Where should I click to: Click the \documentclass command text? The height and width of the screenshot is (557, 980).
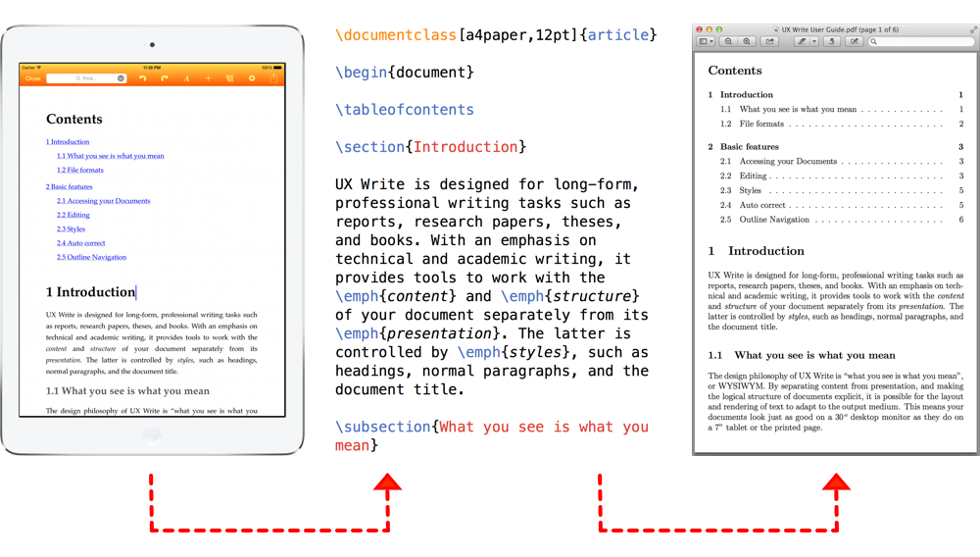click(x=396, y=35)
